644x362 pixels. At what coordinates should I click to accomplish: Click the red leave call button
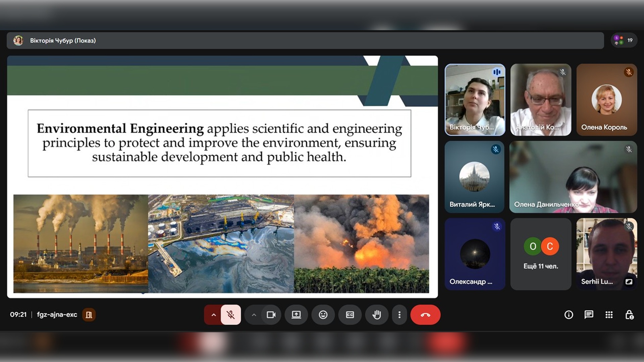pyautogui.click(x=425, y=315)
